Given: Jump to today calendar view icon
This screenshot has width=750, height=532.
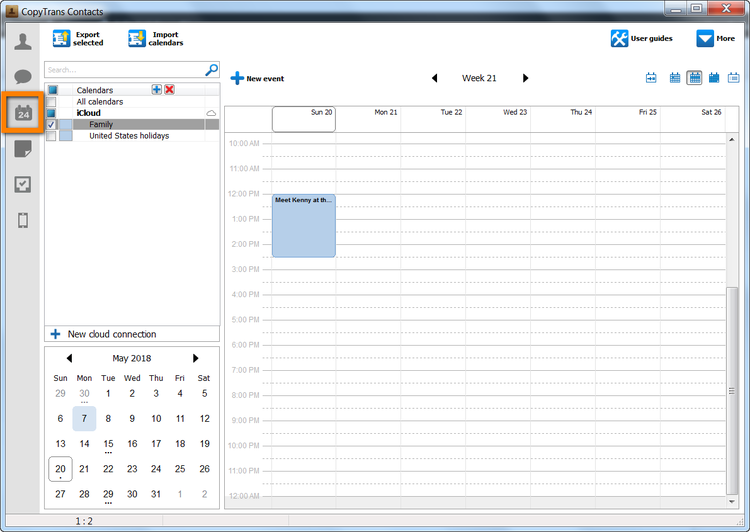Looking at the screenshot, I should point(651,78).
